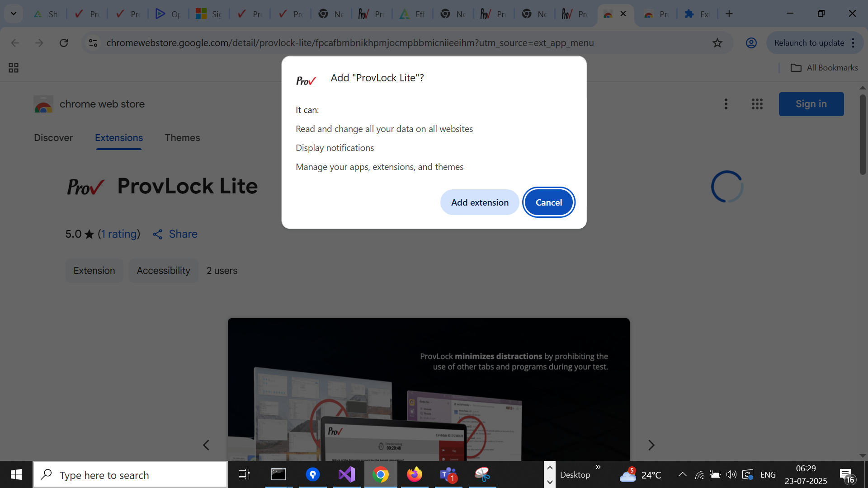Reload the page
868x488 pixels.
tap(64, 43)
